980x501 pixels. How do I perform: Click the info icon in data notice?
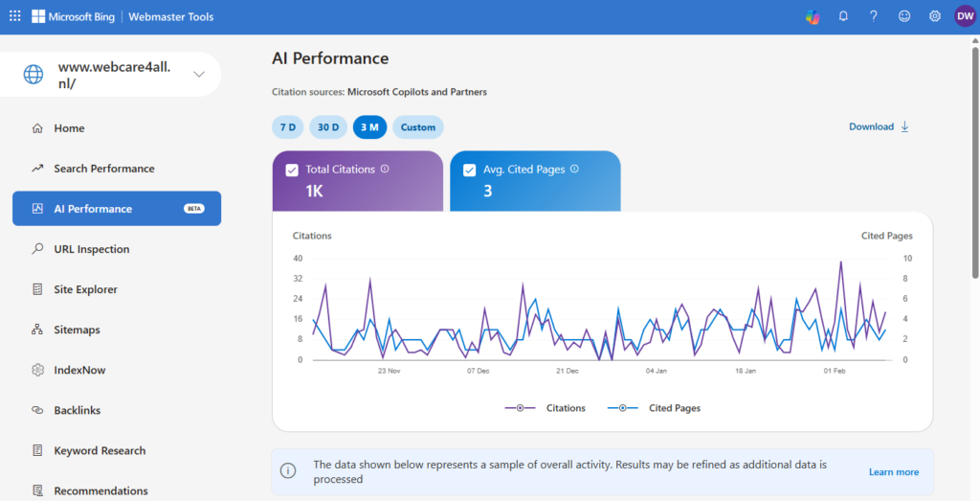(288, 471)
